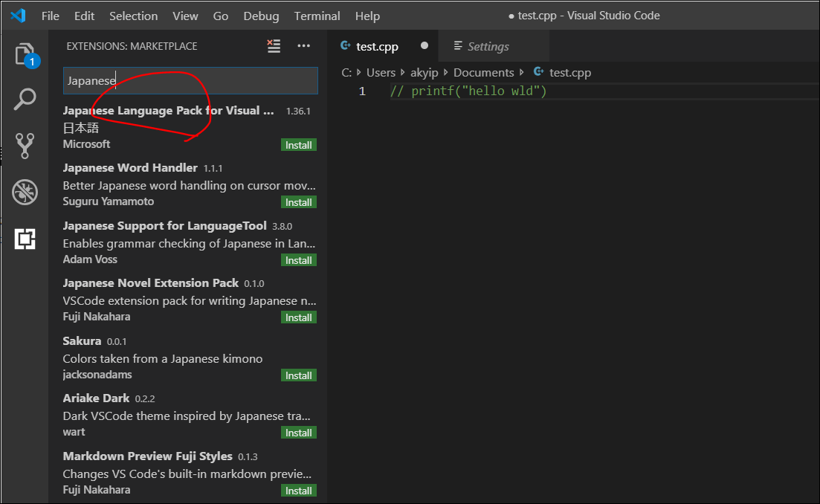
Task: Install the Ariake Dark theme
Action: click(299, 433)
